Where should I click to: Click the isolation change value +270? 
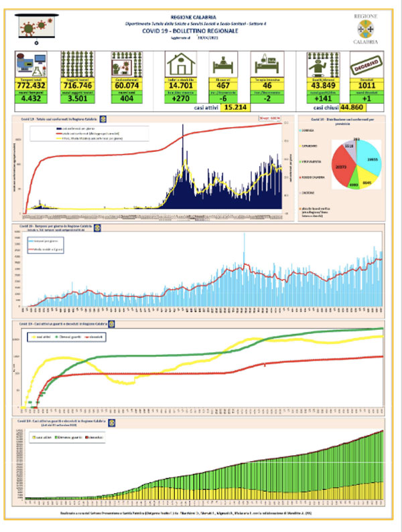[x=181, y=99]
